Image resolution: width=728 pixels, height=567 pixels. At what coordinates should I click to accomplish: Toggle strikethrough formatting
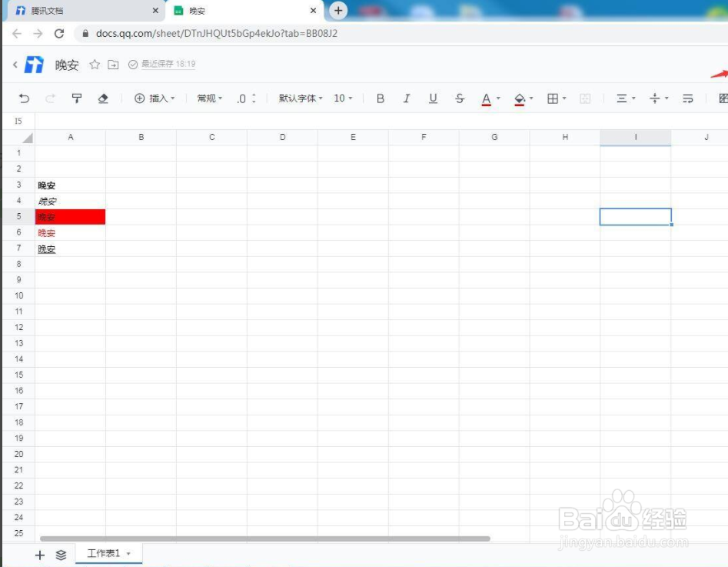click(x=460, y=98)
